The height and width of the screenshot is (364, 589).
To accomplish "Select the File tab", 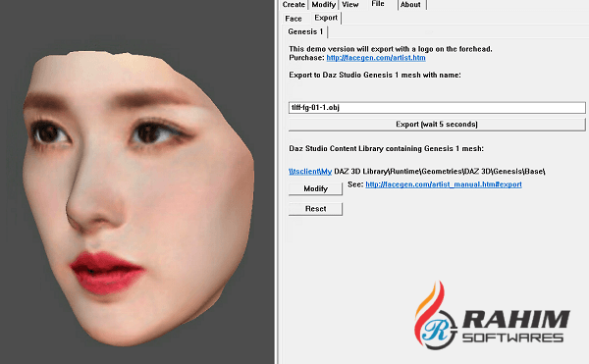I will click(378, 4).
